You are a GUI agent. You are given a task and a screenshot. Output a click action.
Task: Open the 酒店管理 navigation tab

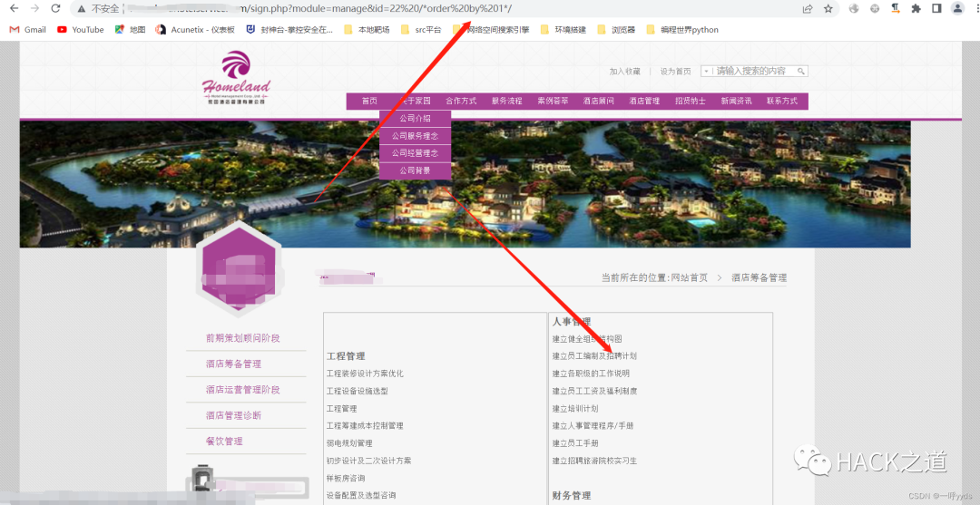coord(644,101)
